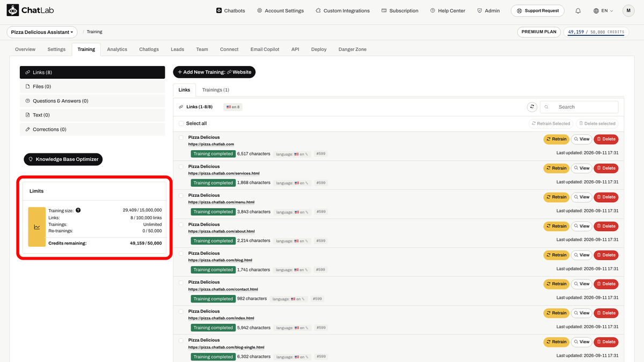Screen dimensions: 644x362
Task: Check the box for pizza.chatlab.com/services.html
Action: (x=181, y=166)
